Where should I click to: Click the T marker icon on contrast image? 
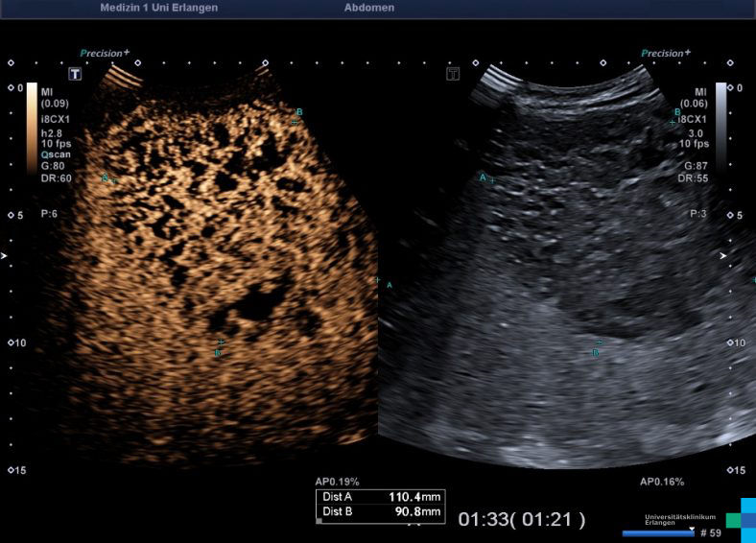(74, 74)
